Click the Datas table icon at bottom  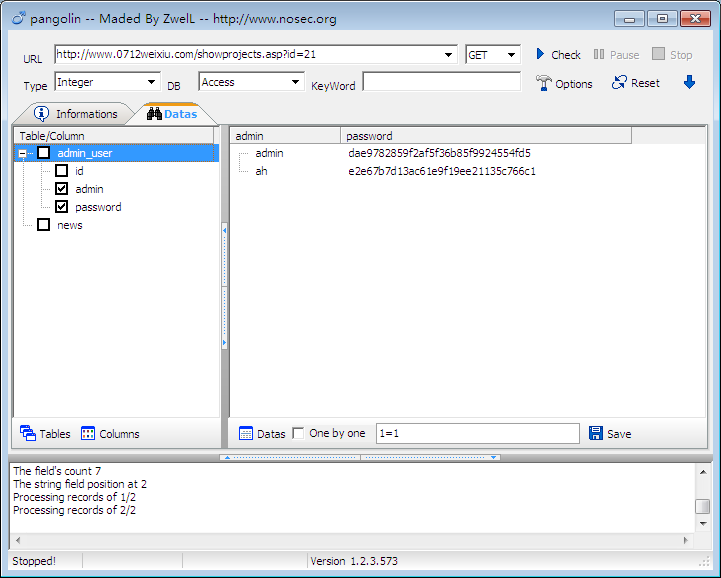click(246, 433)
